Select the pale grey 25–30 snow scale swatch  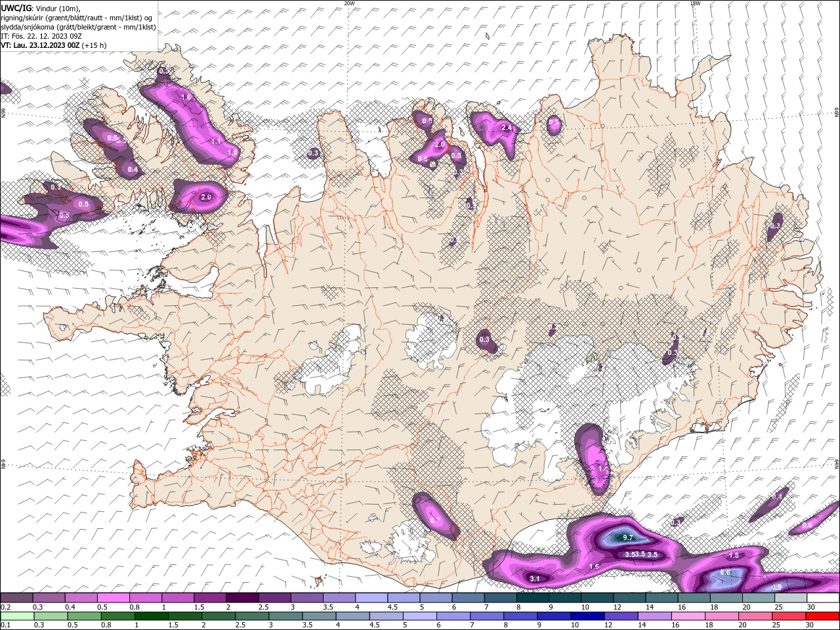[791, 598]
